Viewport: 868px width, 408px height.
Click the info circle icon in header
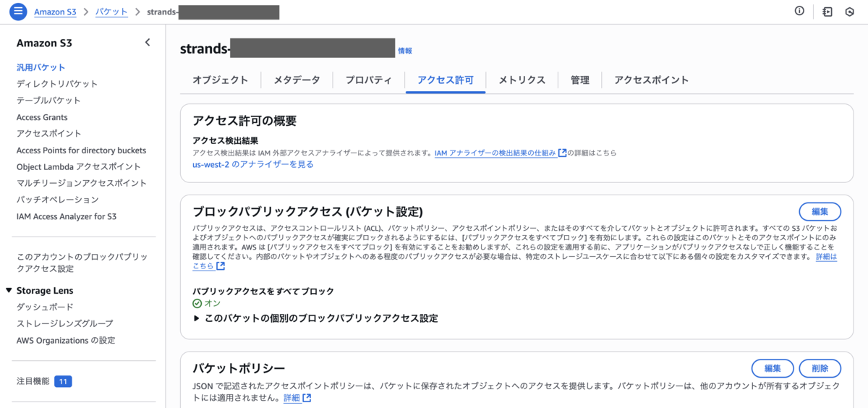tap(799, 11)
